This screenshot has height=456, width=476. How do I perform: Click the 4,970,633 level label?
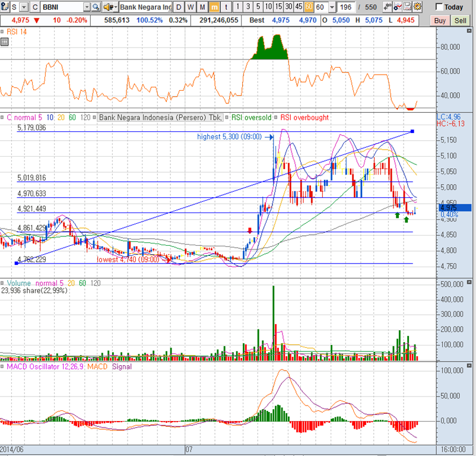point(31,194)
